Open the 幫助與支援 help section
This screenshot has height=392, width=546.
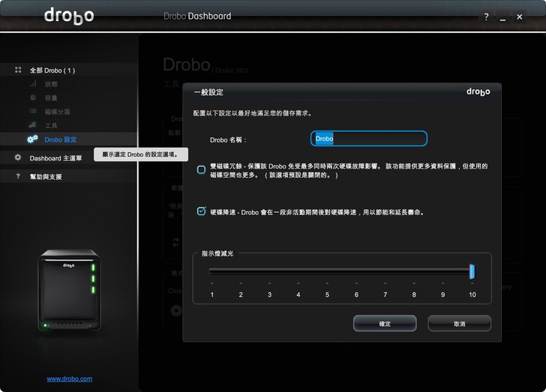pyautogui.click(x=46, y=177)
